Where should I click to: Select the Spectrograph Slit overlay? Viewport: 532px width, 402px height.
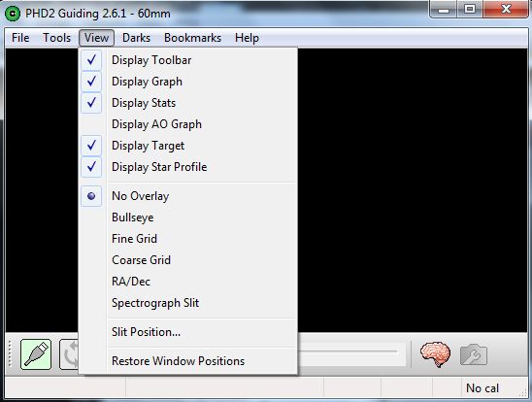(x=188, y=303)
